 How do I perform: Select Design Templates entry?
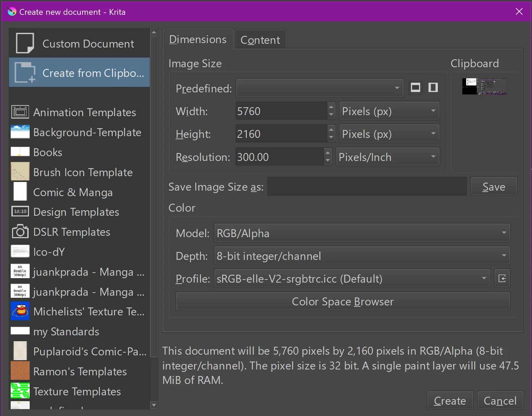pos(79,212)
